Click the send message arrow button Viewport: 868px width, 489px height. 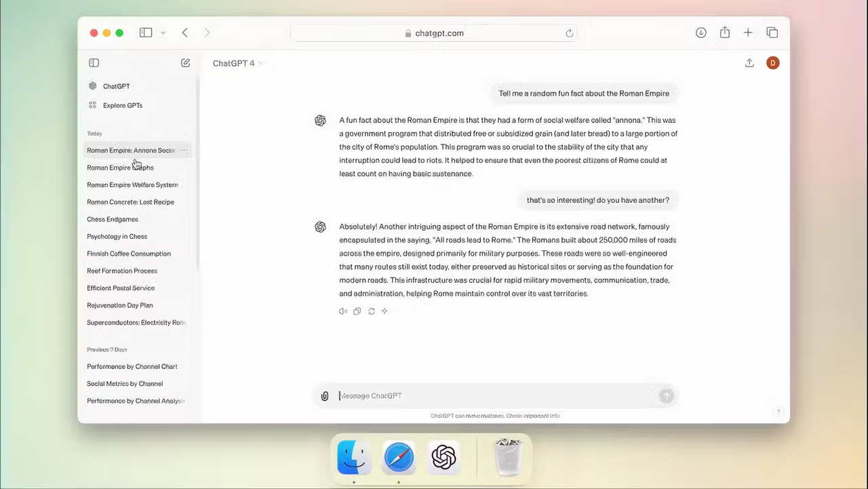[x=667, y=396]
